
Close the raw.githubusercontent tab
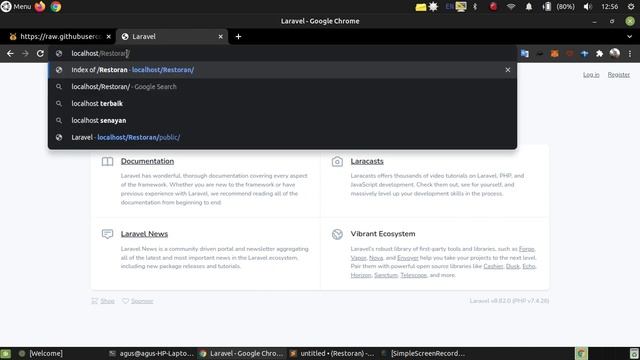tap(109, 37)
